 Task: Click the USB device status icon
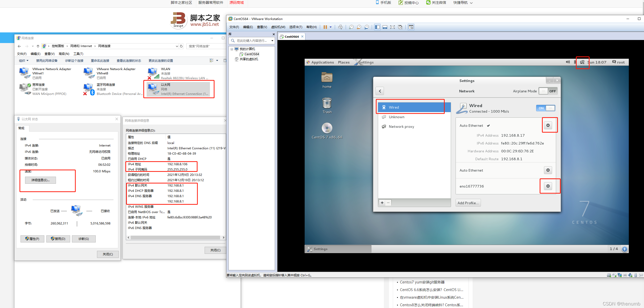point(636,275)
